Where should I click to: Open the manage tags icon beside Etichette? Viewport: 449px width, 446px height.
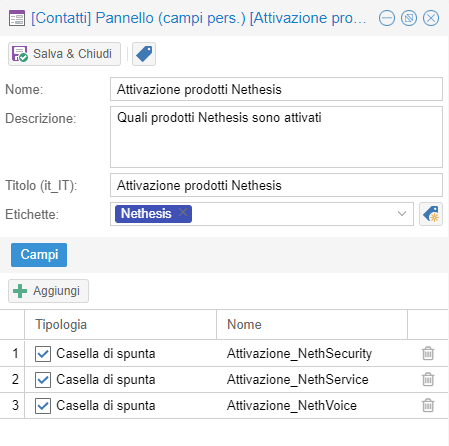tap(431, 214)
